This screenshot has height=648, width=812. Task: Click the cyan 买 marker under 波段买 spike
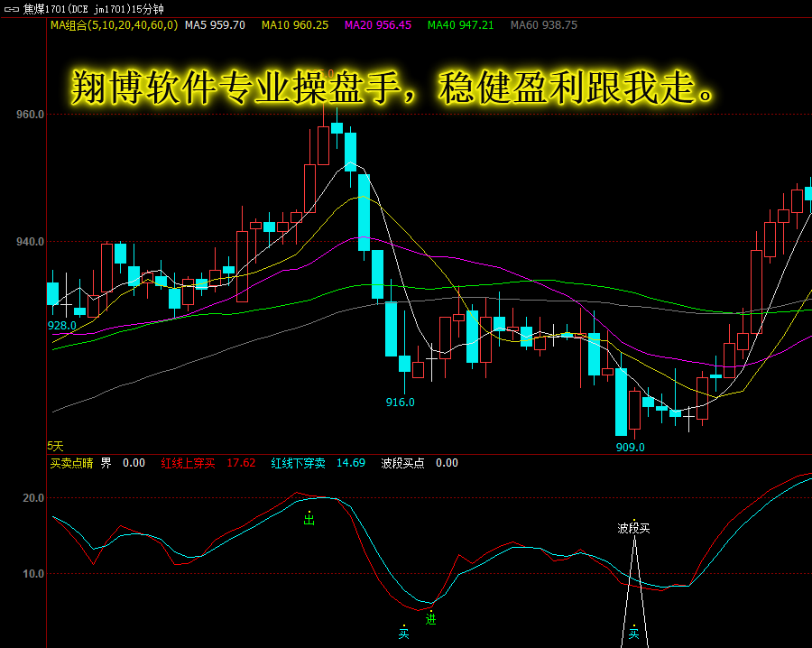pyautogui.click(x=634, y=634)
